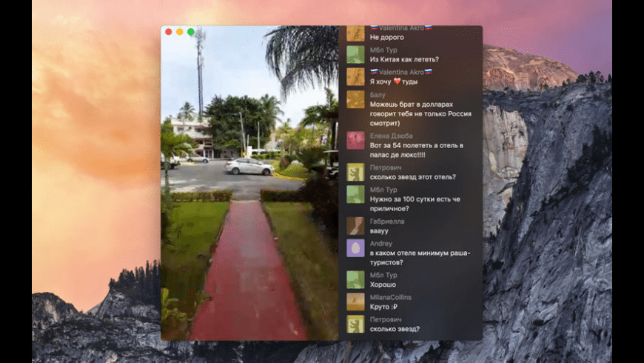The height and width of the screenshot is (363, 644).
Task: Click the avatar beside "Я хочу туды"
Action: pyautogui.click(x=355, y=77)
